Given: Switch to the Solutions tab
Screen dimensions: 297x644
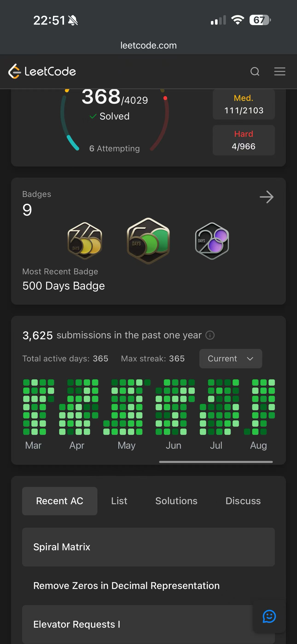Looking at the screenshot, I should (x=176, y=501).
